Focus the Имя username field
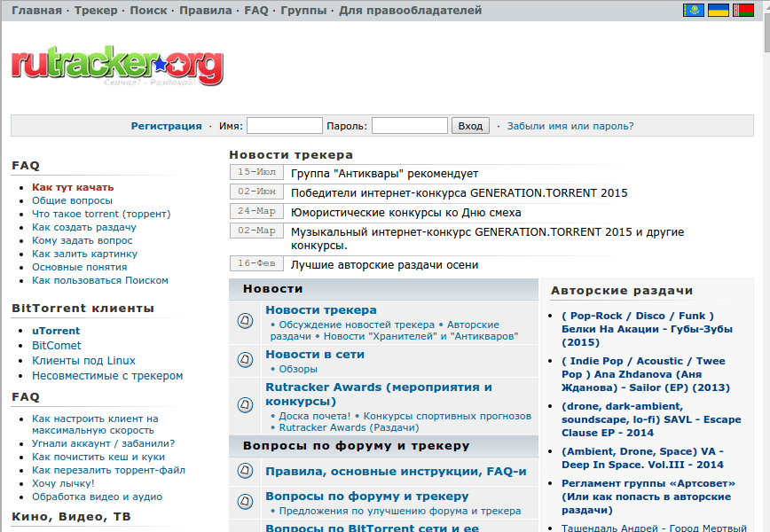 point(285,126)
